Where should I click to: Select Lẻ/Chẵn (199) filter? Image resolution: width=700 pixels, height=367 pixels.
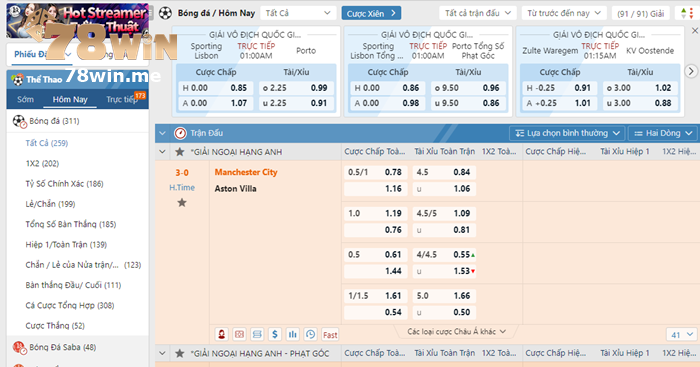(x=50, y=204)
